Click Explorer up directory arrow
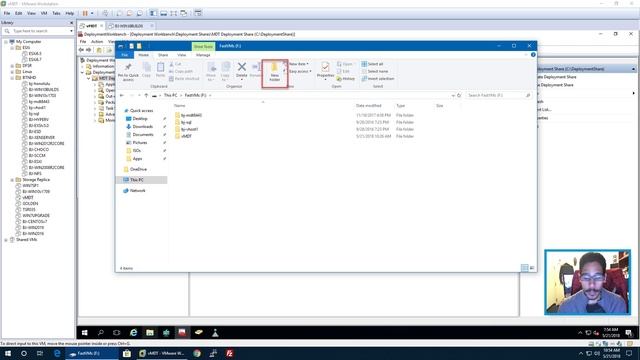 click(146, 95)
